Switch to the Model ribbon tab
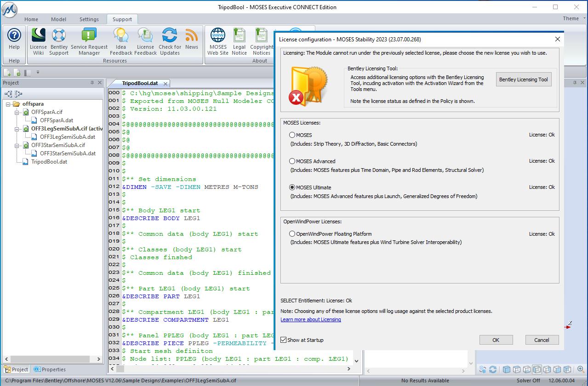Viewport: 588px width, 386px height. 59,19
